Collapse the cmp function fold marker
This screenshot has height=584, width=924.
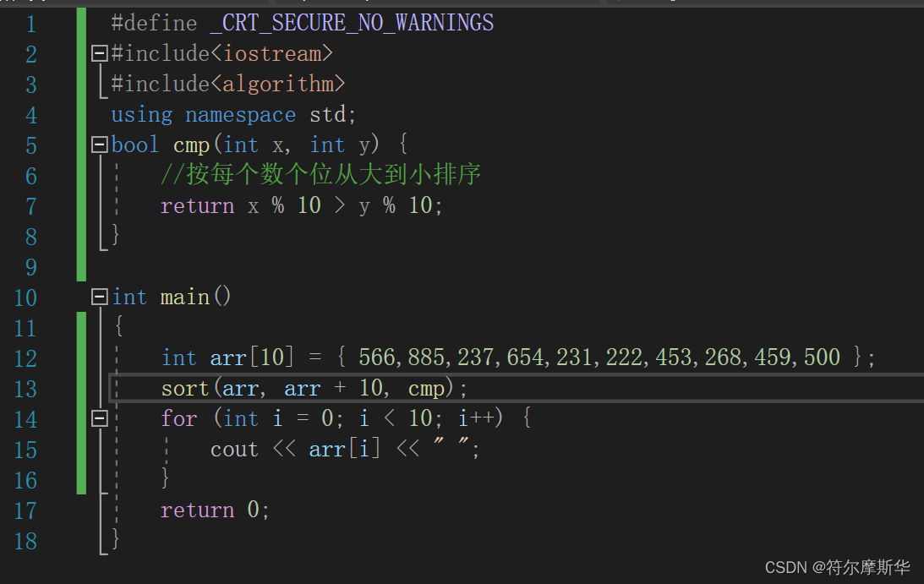pos(99,144)
